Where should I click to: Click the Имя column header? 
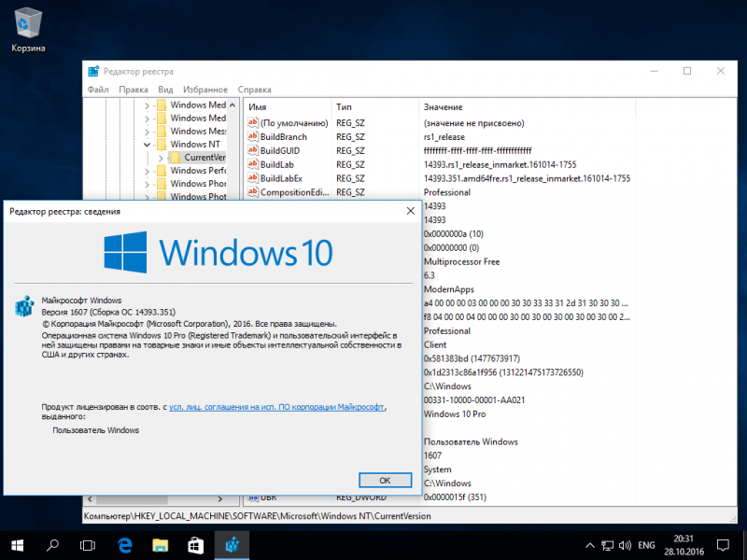click(288, 107)
